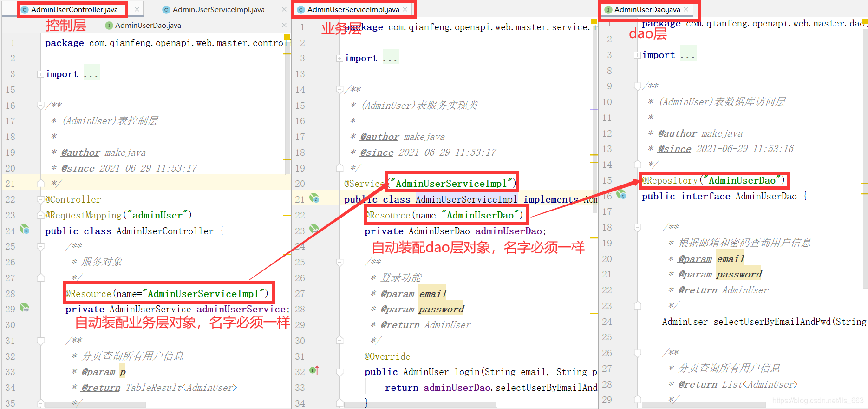Screen dimensions: 868x409
Task: Click 'public interface AdminUserDao' declaration
Action: pos(719,196)
